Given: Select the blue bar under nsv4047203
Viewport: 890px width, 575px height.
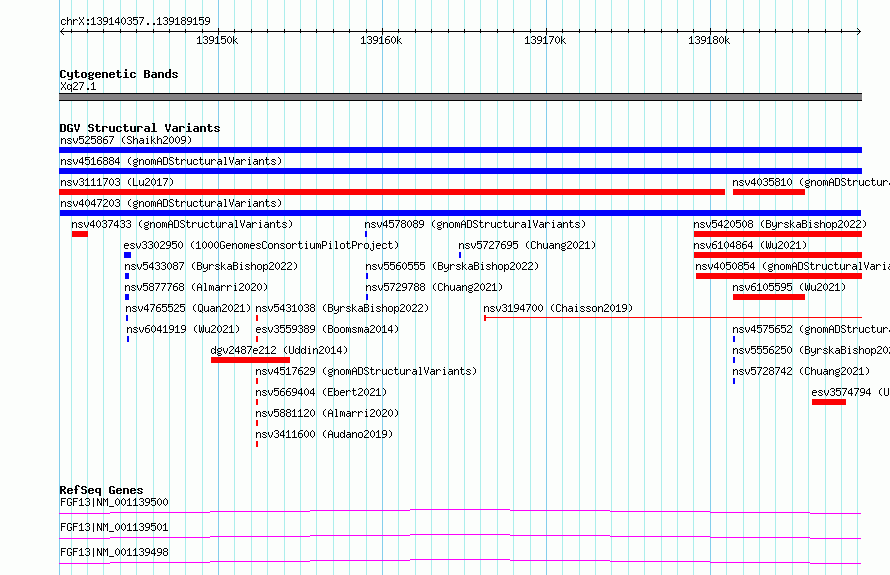Looking at the screenshot, I should point(460,213).
